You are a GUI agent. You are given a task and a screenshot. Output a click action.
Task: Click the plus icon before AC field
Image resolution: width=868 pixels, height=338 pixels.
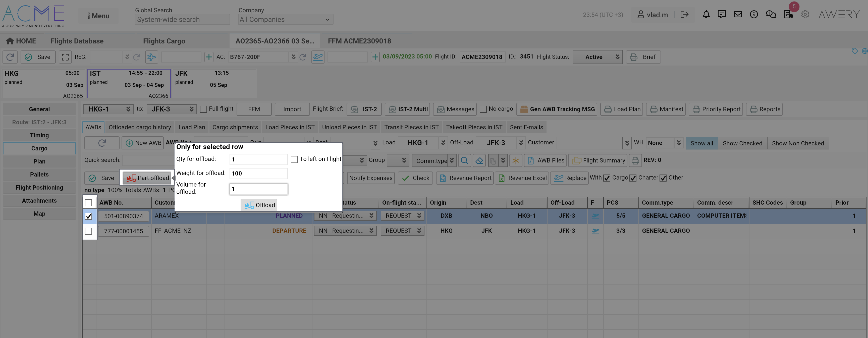point(209,57)
